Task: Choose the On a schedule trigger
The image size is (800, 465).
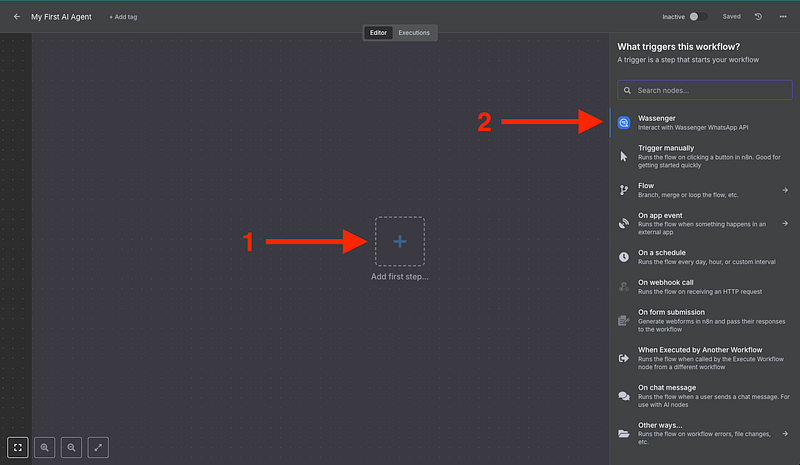Action: tap(700, 257)
